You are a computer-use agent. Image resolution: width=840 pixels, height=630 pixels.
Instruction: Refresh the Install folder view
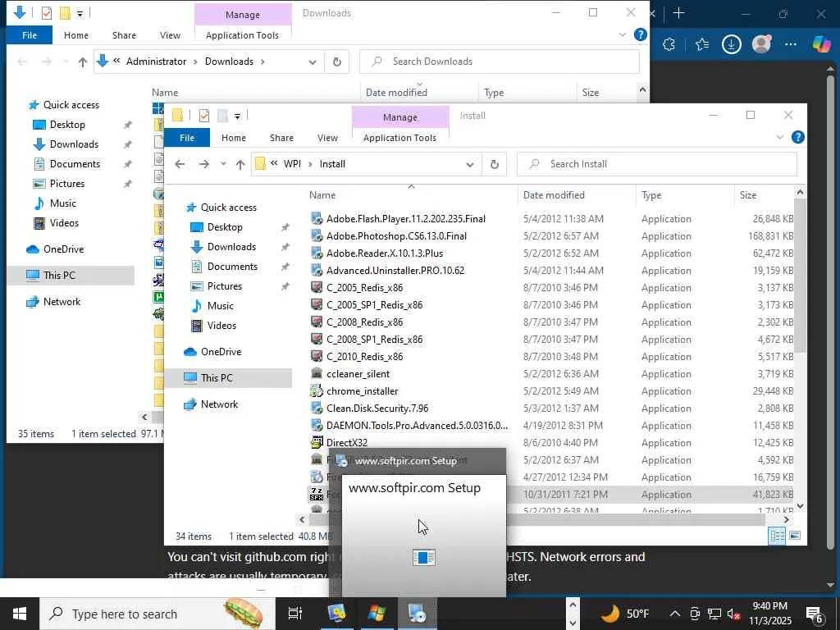click(x=495, y=164)
